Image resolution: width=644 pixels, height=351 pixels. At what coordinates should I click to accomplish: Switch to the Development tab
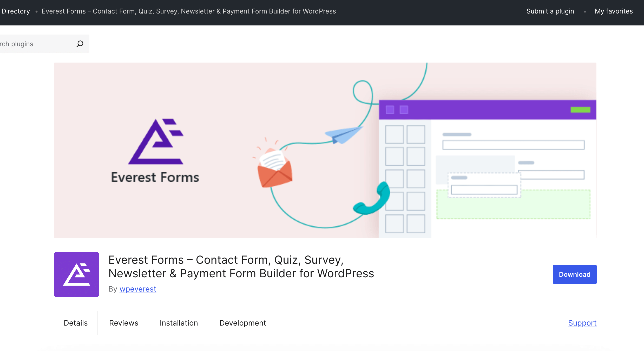(x=243, y=323)
